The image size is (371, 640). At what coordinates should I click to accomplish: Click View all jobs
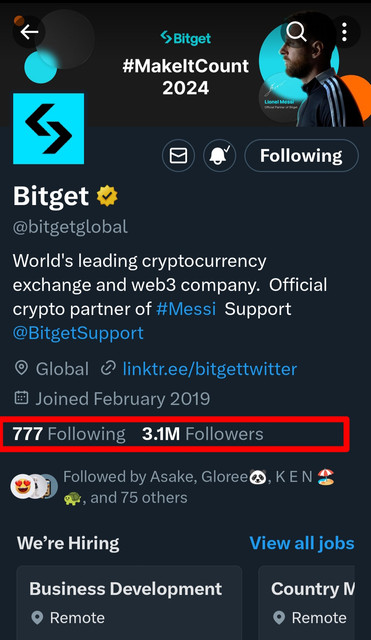302,543
